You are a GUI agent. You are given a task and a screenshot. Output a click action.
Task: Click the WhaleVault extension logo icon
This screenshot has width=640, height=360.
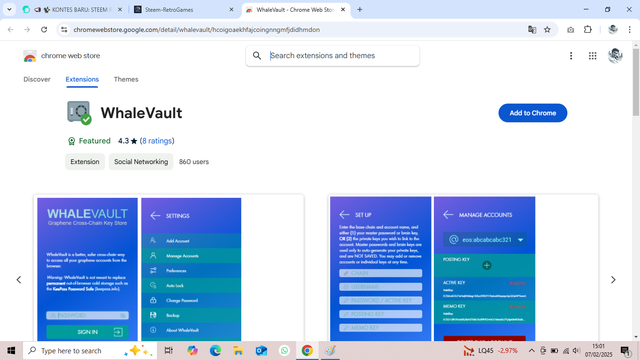pos(79,112)
